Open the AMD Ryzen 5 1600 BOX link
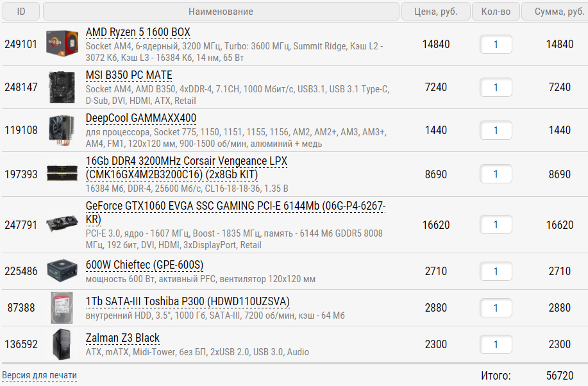The height and width of the screenshot is (386, 588). coord(138,32)
